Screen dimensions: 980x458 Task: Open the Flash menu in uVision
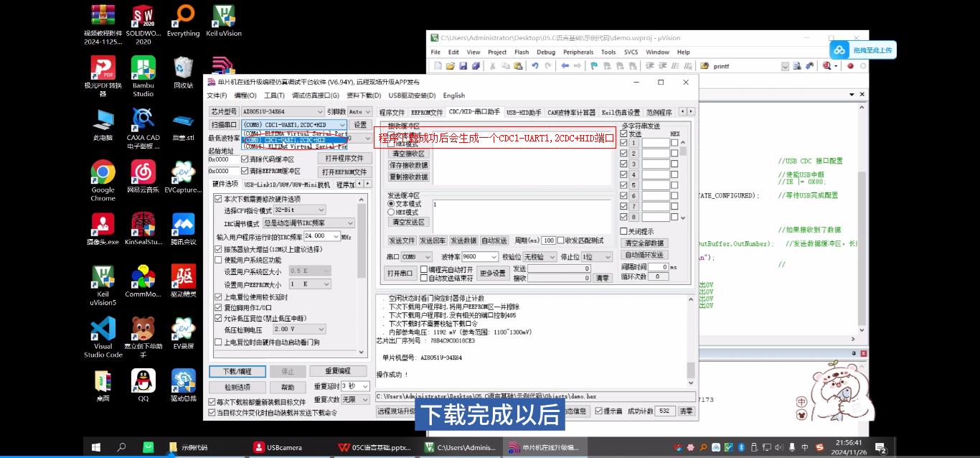522,52
